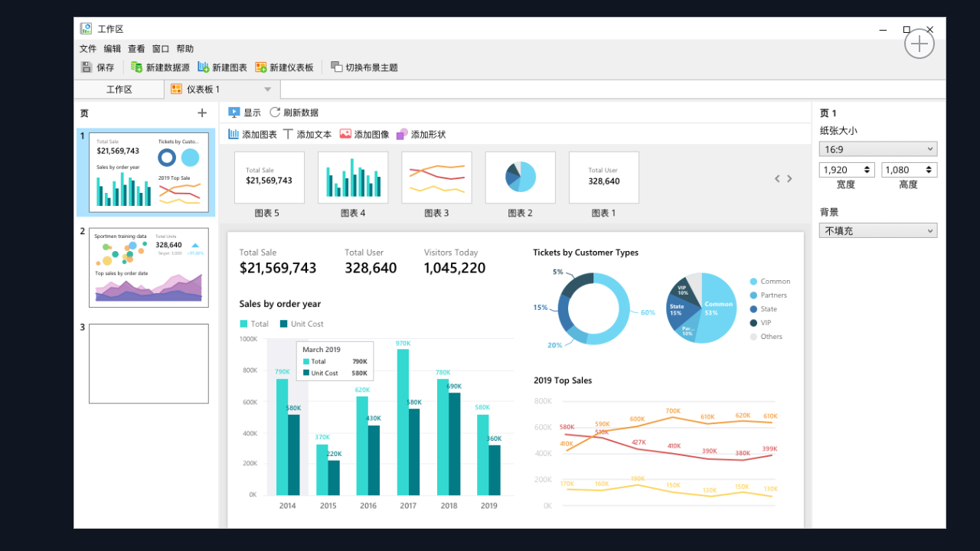The image size is (980, 551).
Task: Click the Display (显示) presentation icon
Action: (x=234, y=112)
